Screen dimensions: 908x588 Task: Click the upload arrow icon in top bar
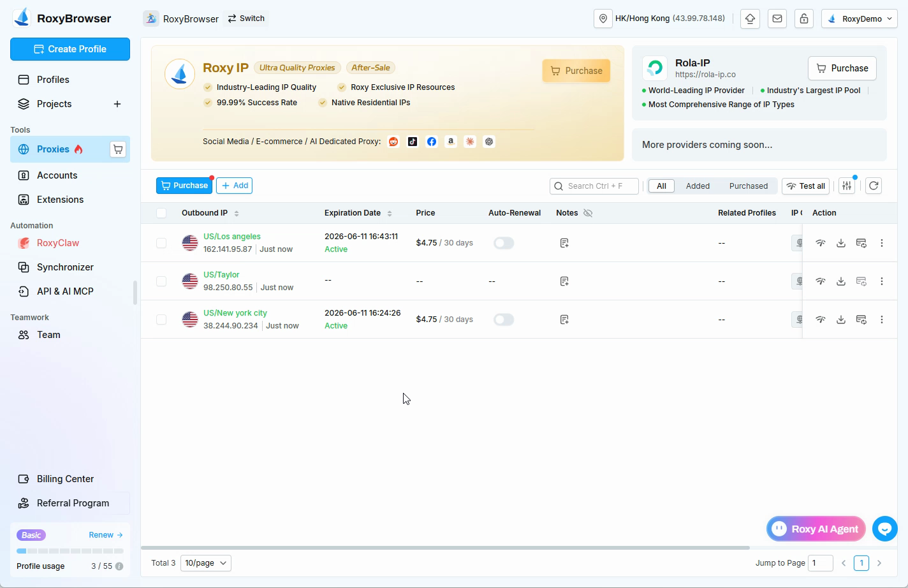(751, 18)
